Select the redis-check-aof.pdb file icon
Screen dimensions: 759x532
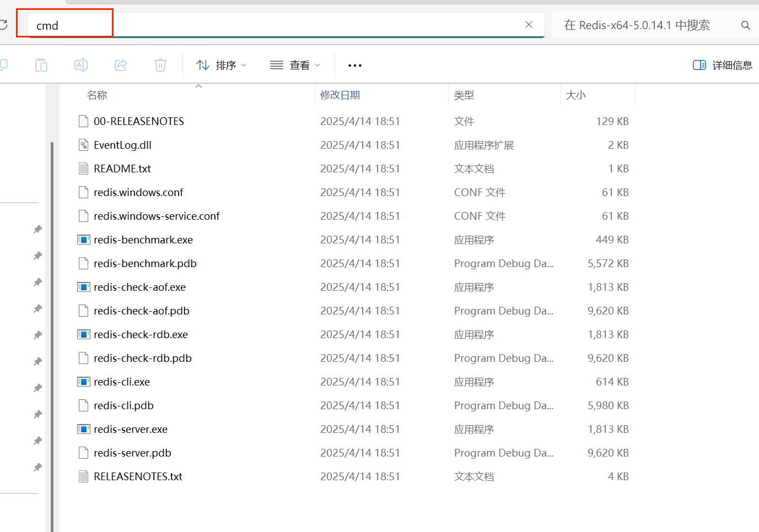[x=83, y=311]
